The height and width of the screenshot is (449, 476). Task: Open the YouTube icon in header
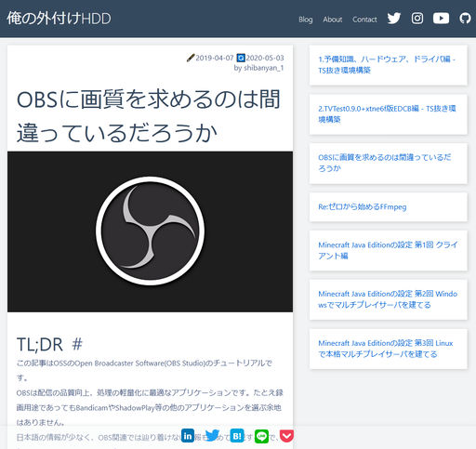pos(441,19)
